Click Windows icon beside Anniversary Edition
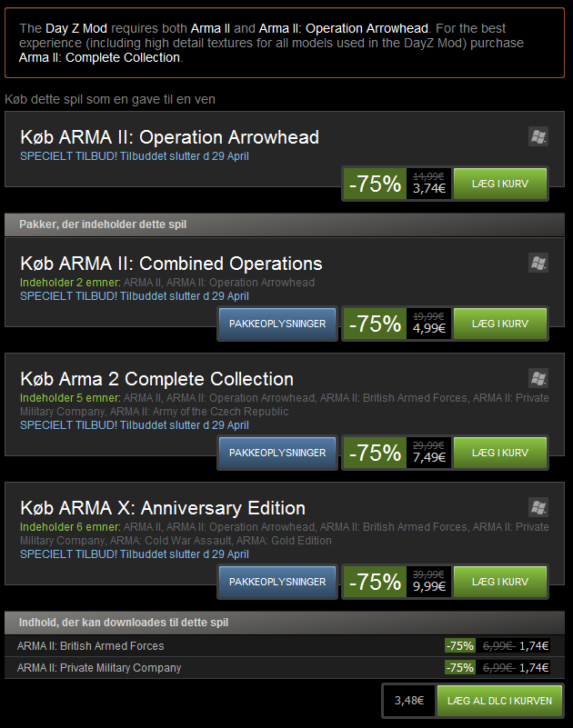Screen dimensions: 573x728 (538, 507)
